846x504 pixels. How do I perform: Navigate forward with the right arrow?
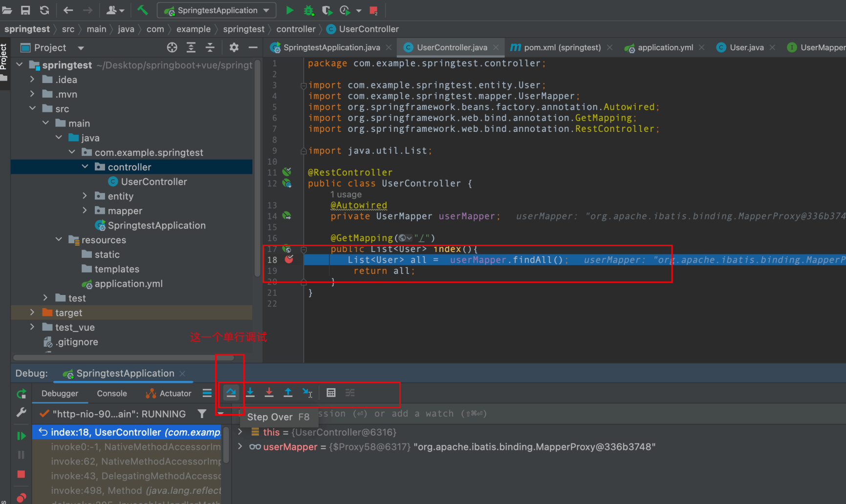(87, 10)
